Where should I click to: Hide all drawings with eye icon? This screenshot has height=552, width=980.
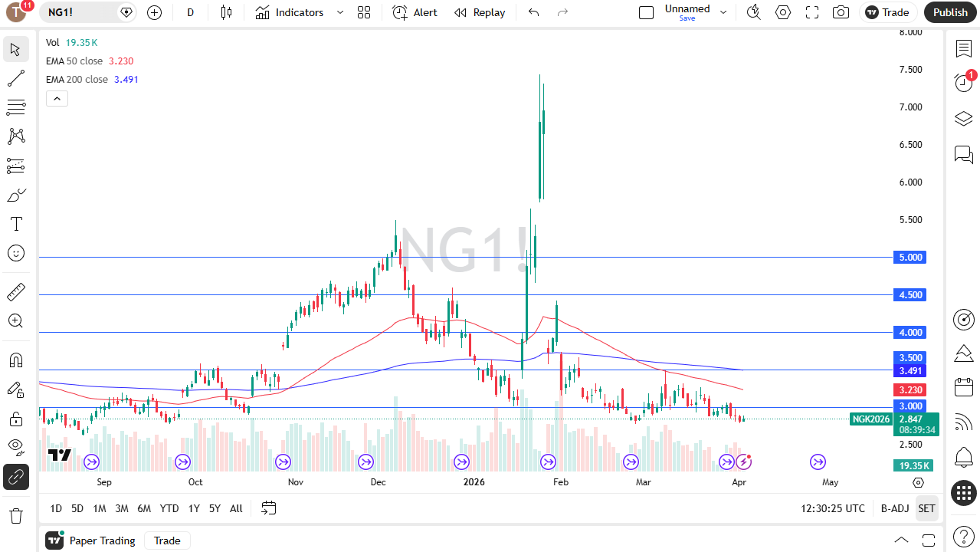coord(15,448)
